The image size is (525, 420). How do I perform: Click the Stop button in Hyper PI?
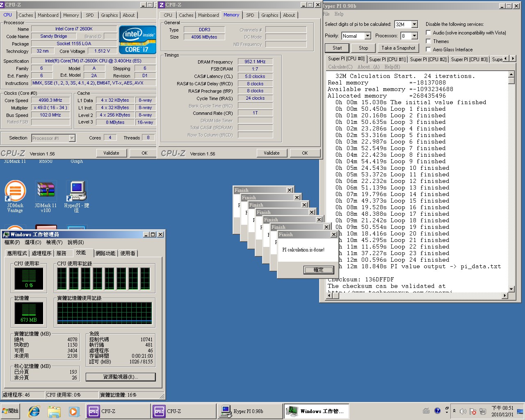click(x=363, y=48)
